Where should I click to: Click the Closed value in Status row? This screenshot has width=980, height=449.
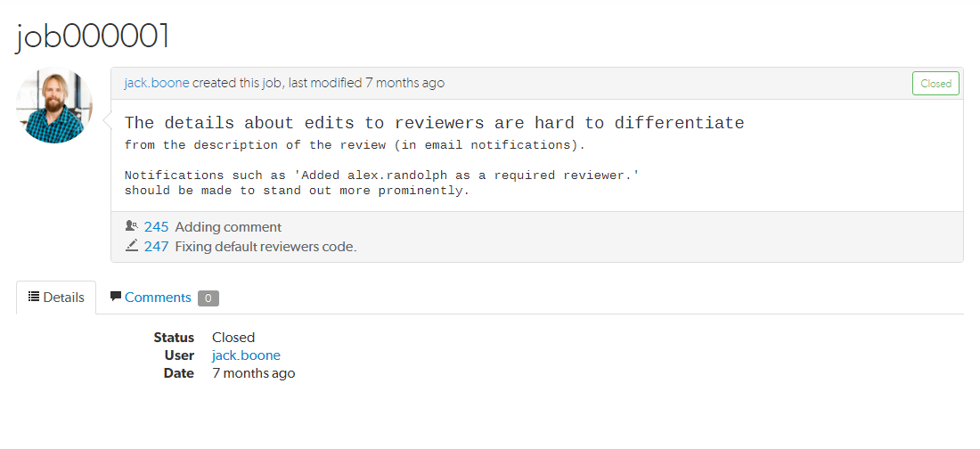click(x=233, y=338)
